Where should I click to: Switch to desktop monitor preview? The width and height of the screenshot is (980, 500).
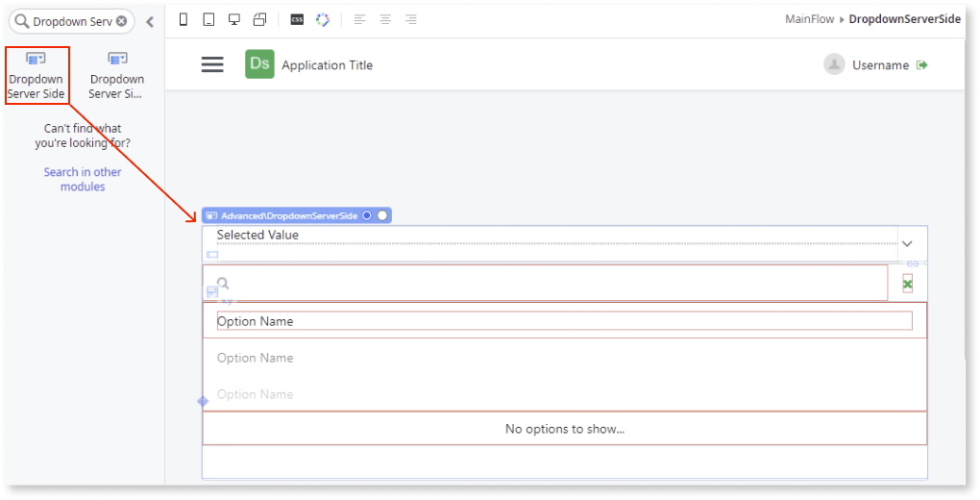click(234, 19)
